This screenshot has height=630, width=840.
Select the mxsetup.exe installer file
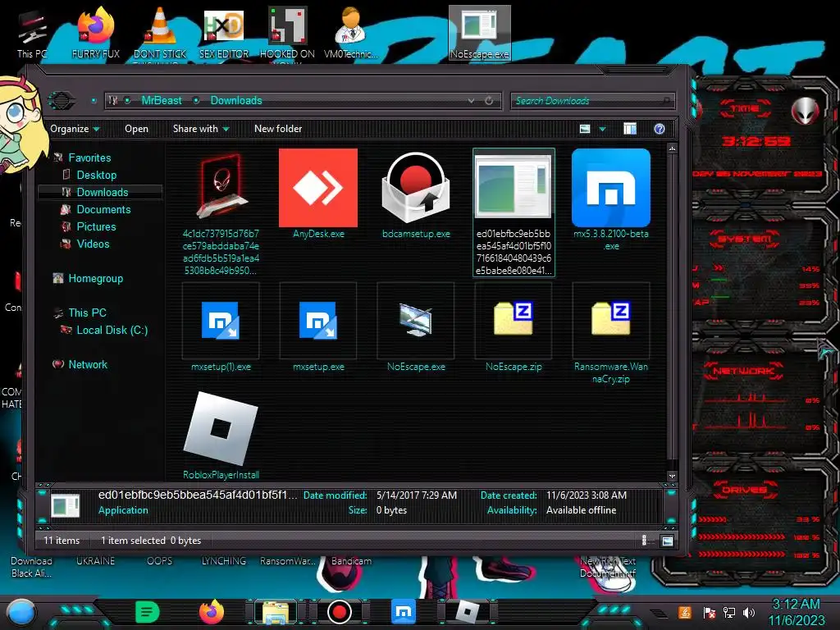(x=318, y=321)
